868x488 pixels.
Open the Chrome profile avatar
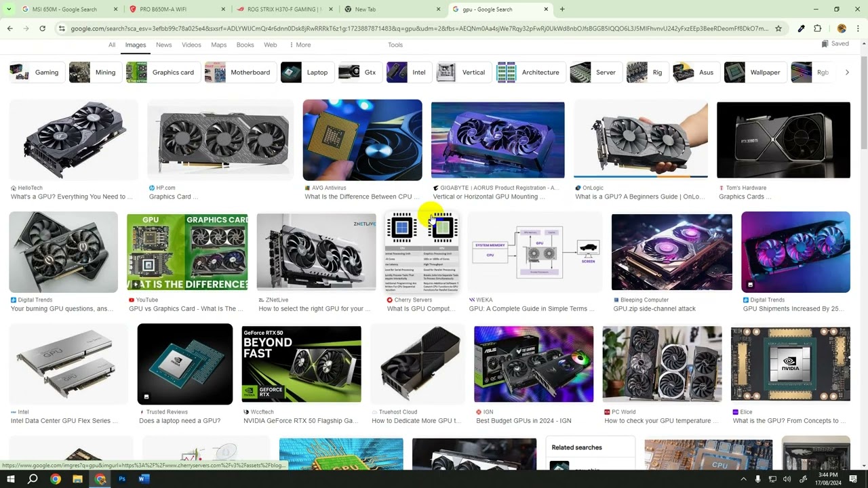pos(842,28)
